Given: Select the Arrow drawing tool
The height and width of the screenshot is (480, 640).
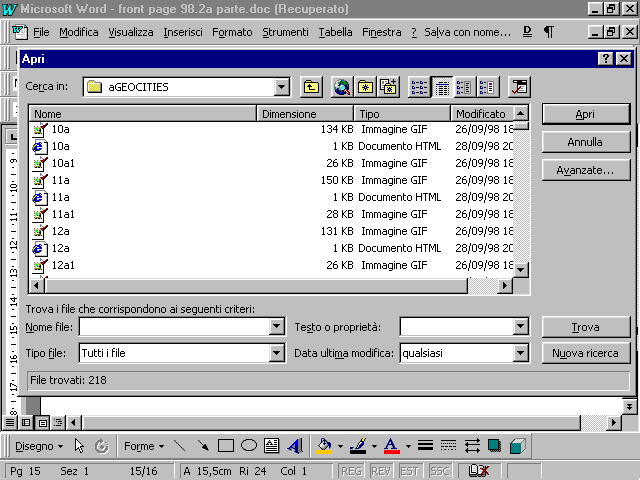Looking at the screenshot, I should click(202, 446).
